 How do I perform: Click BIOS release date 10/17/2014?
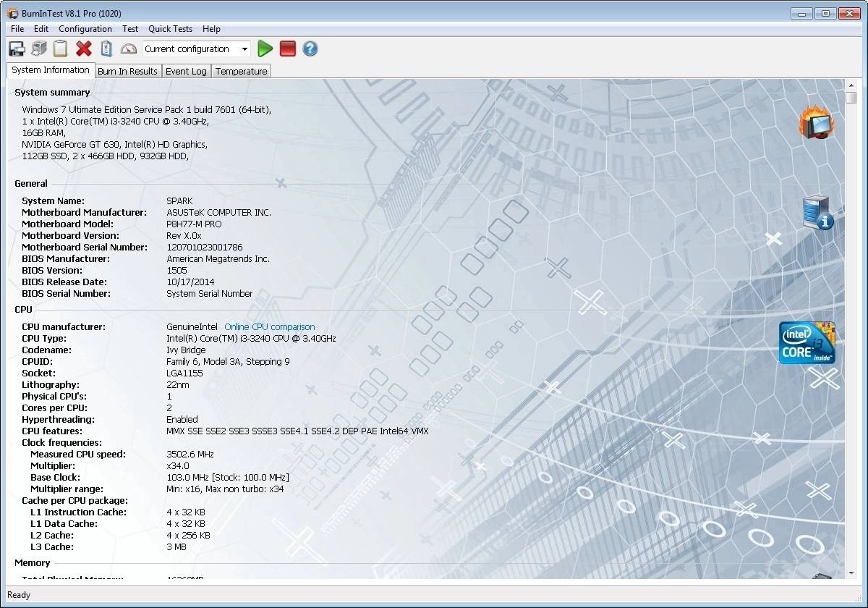point(190,282)
